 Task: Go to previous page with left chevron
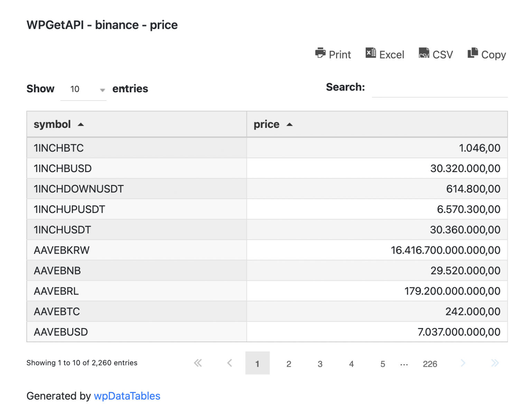point(230,363)
